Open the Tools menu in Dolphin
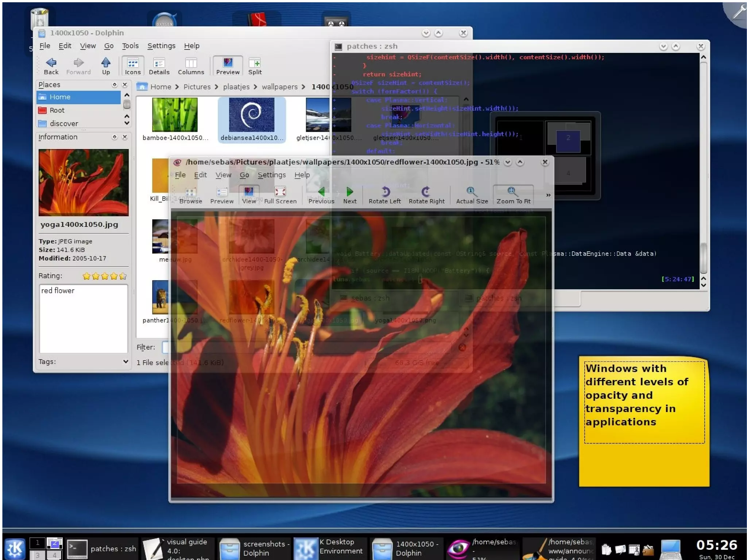Image resolution: width=747 pixels, height=560 pixels. 130,46
